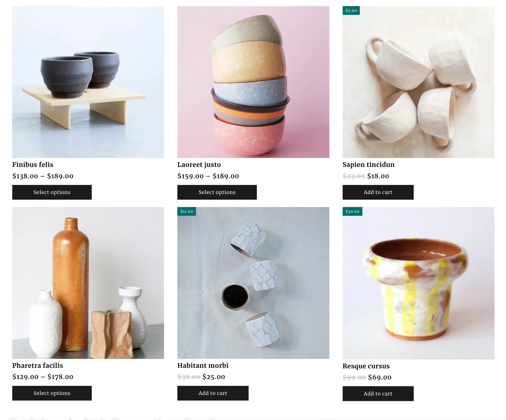Open the Habitant morbi cups image
Image resolution: width=506 pixels, height=420 pixels.
[253, 283]
